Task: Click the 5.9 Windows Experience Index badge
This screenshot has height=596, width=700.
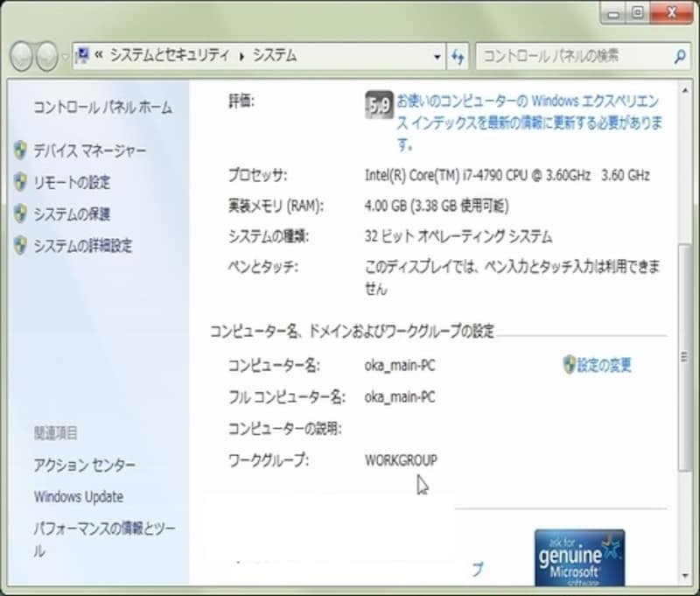Action: click(379, 105)
